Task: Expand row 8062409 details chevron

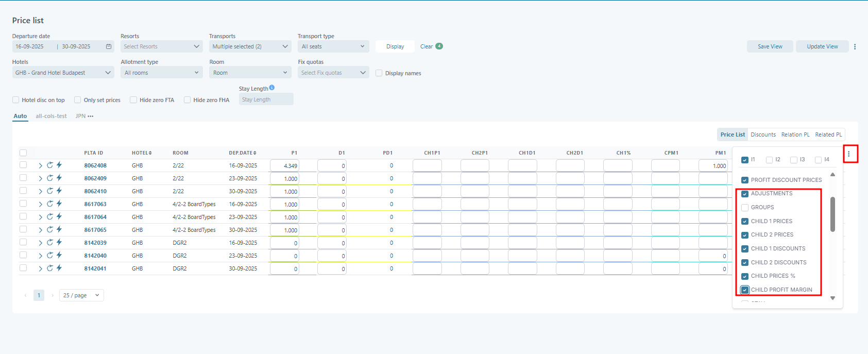Action: click(x=40, y=178)
